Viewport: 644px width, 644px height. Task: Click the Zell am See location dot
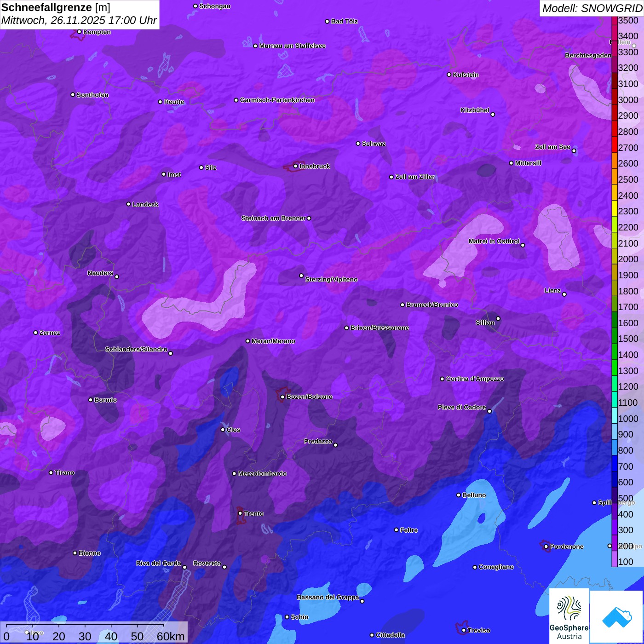574,151
